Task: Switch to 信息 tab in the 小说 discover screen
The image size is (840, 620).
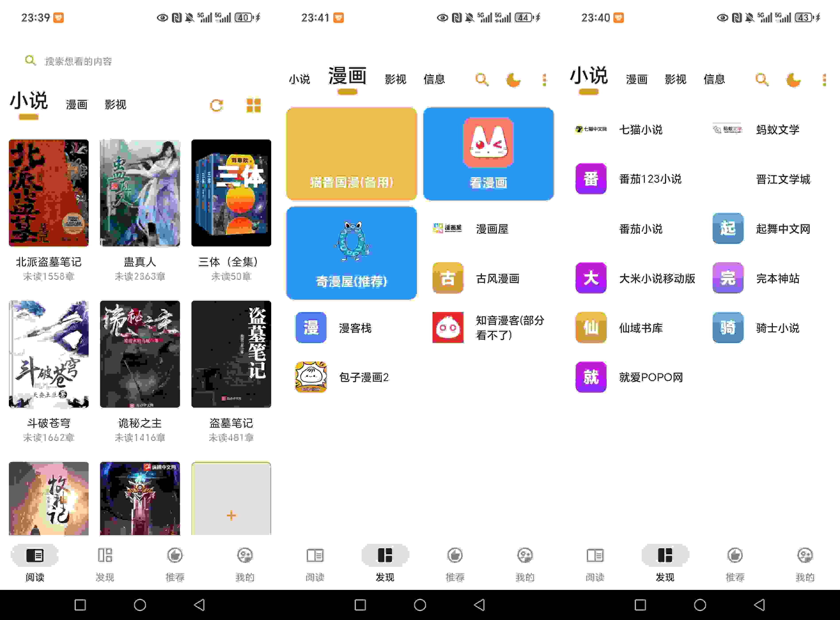Action: tap(714, 79)
